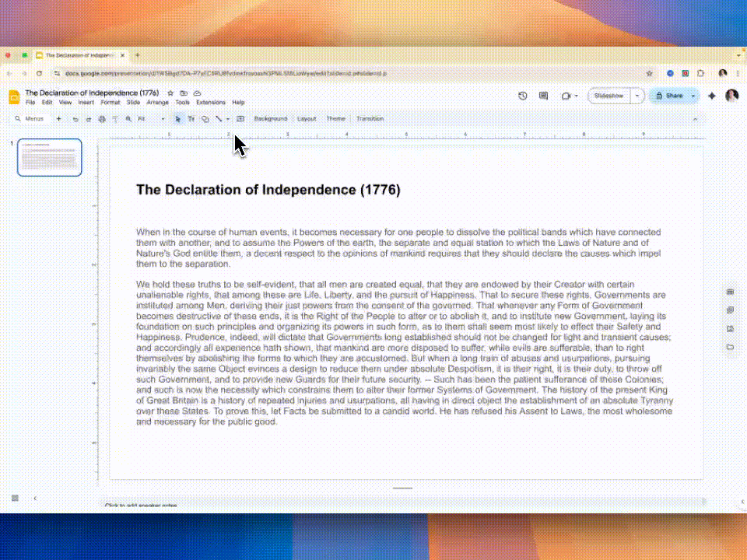Click the Paint format tool
Viewport: 747px width, 560px height.
[x=116, y=118]
